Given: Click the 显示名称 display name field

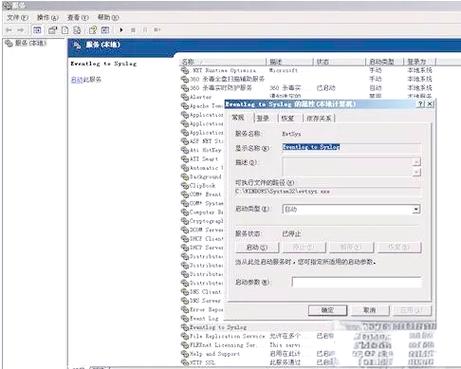Looking at the screenshot, I should click(x=351, y=147).
